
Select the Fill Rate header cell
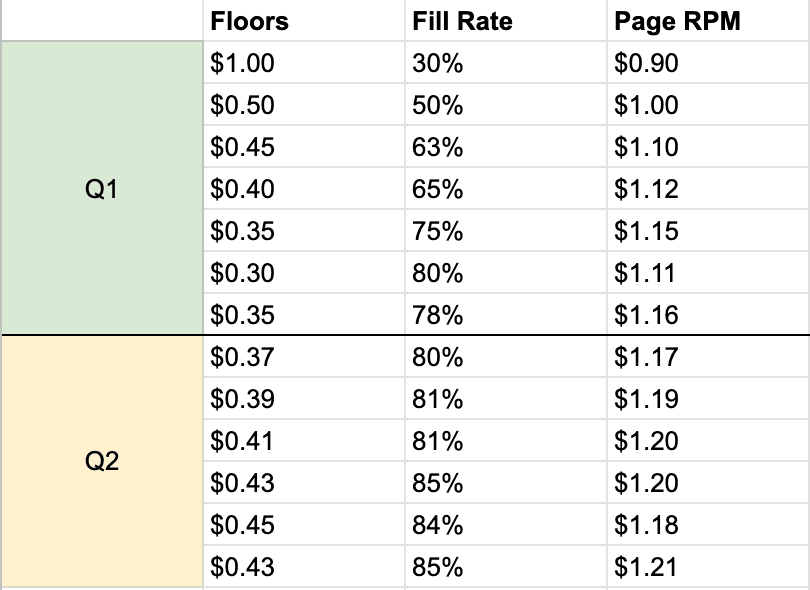503,21
